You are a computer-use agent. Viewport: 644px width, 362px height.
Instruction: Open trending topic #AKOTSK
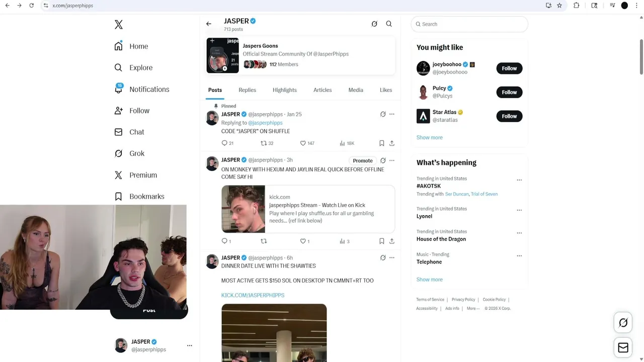[x=429, y=186]
